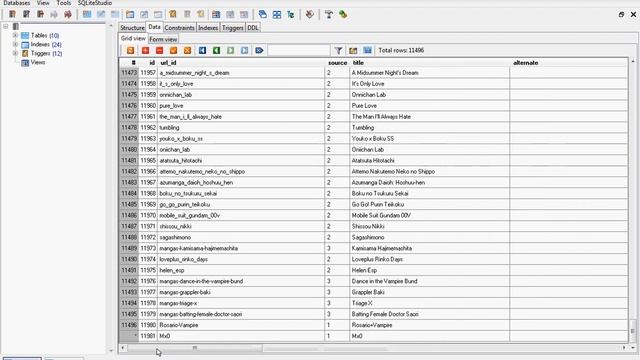Go to previous page of data rows

tap(216, 50)
